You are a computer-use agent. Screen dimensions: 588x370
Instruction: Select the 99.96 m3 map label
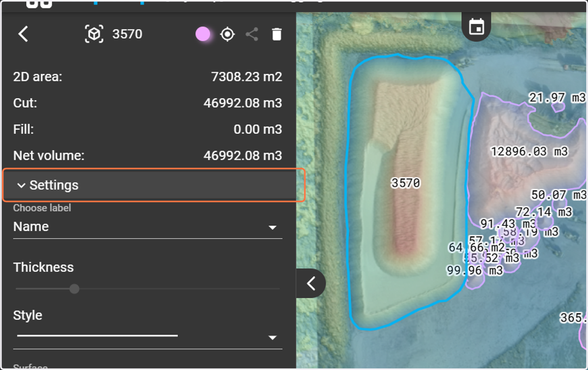pos(474,270)
